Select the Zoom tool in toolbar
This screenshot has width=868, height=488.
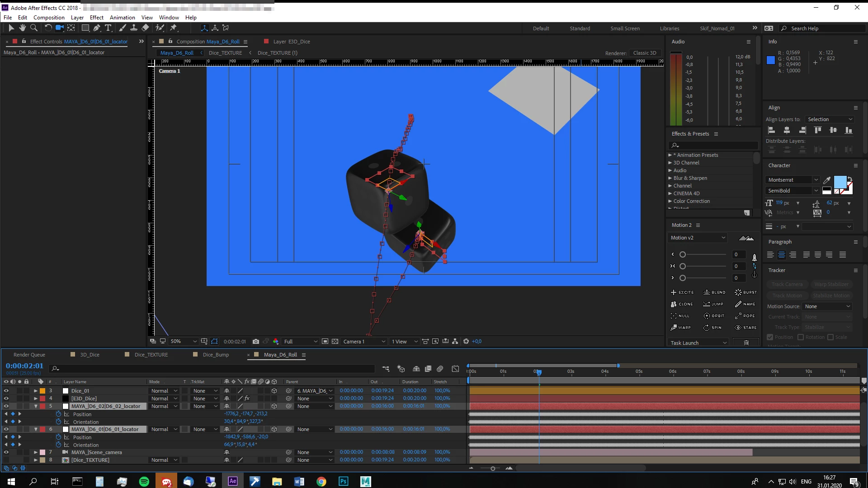[x=33, y=28]
